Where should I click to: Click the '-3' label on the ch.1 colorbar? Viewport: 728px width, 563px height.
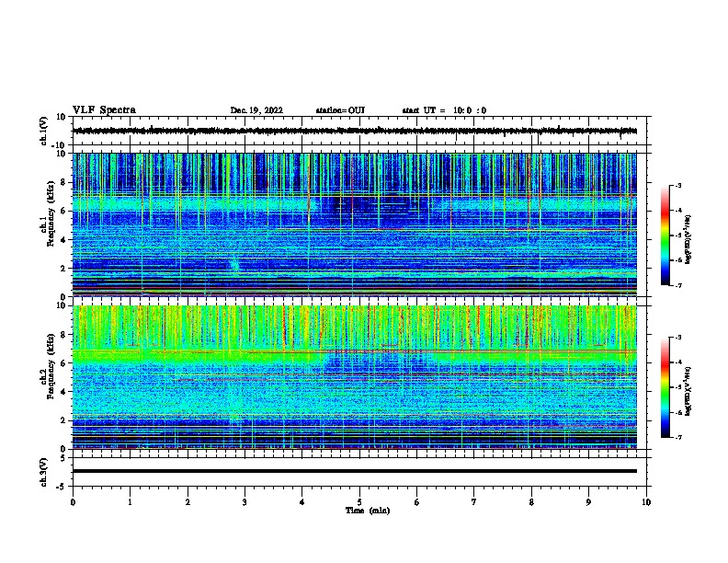pyautogui.click(x=677, y=185)
